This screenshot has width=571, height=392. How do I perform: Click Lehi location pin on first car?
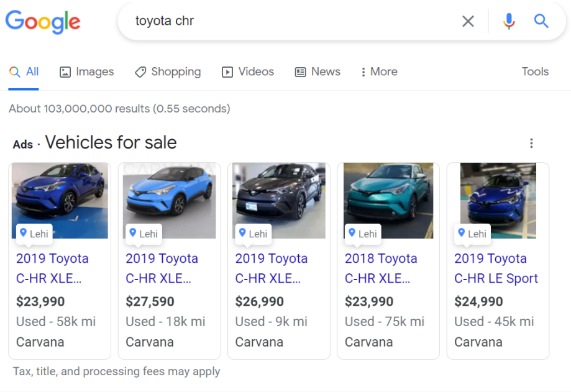(24, 233)
